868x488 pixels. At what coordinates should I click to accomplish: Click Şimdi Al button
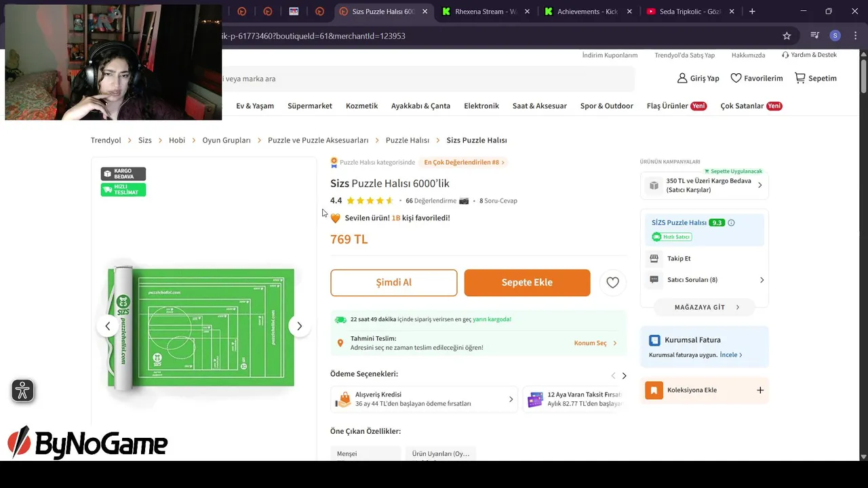pos(394,283)
